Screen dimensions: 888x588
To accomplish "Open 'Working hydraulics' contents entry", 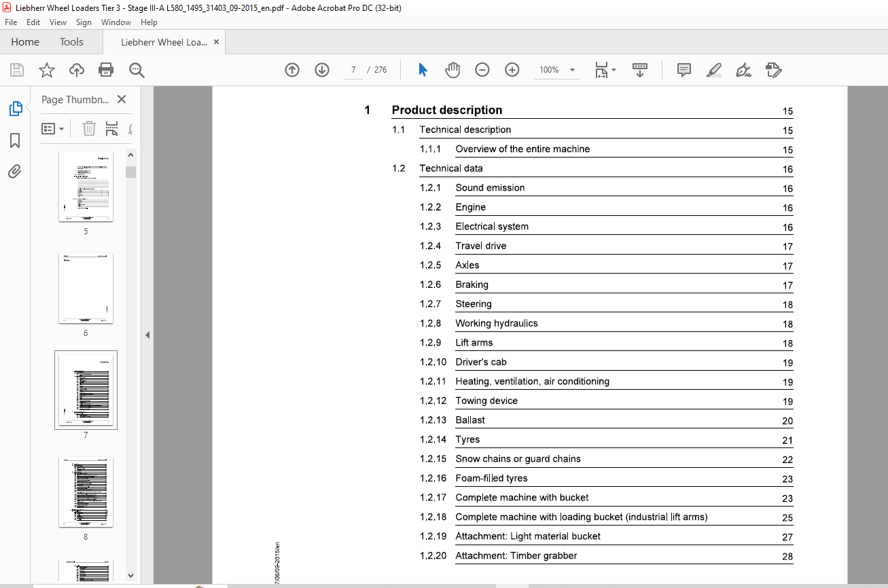I will pyautogui.click(x=496, y=323).
